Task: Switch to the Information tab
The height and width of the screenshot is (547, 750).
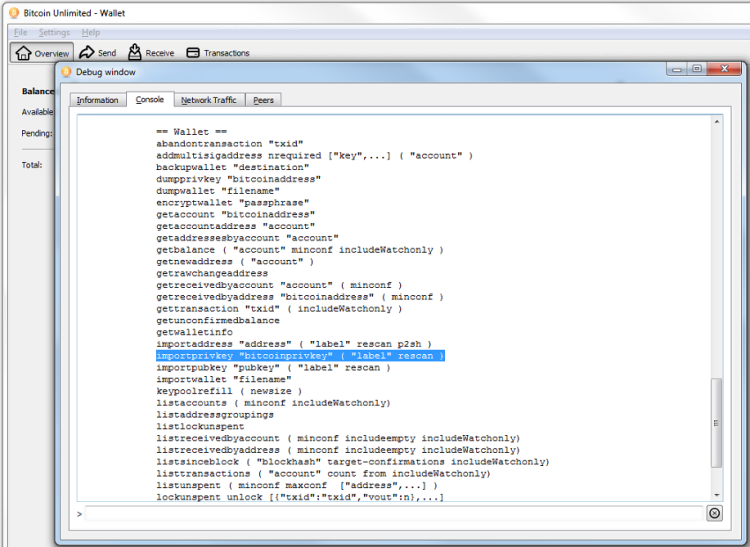Action: click(98, 100)
